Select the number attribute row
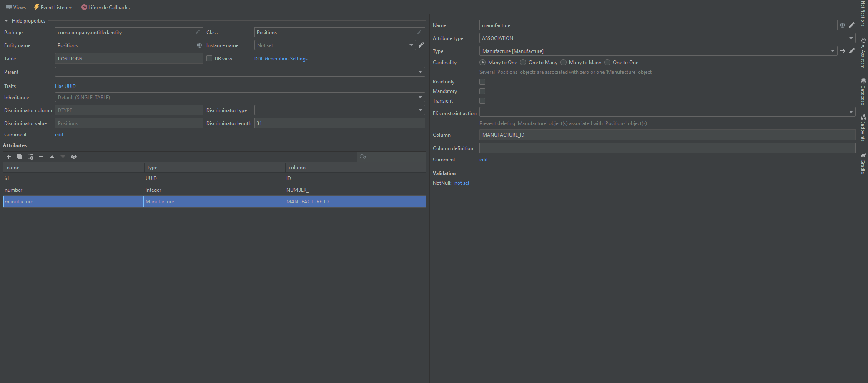This screenshot has width=868, height=383. pos(215,190)
